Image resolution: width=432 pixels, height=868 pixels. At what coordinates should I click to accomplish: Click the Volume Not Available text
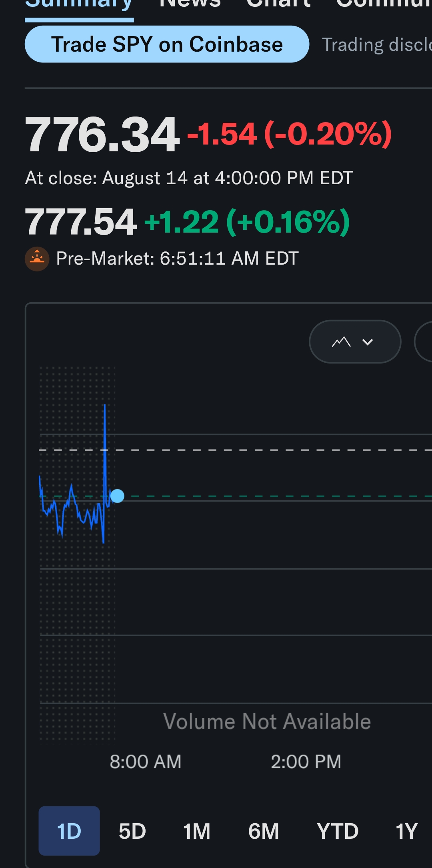pos(267,721)
